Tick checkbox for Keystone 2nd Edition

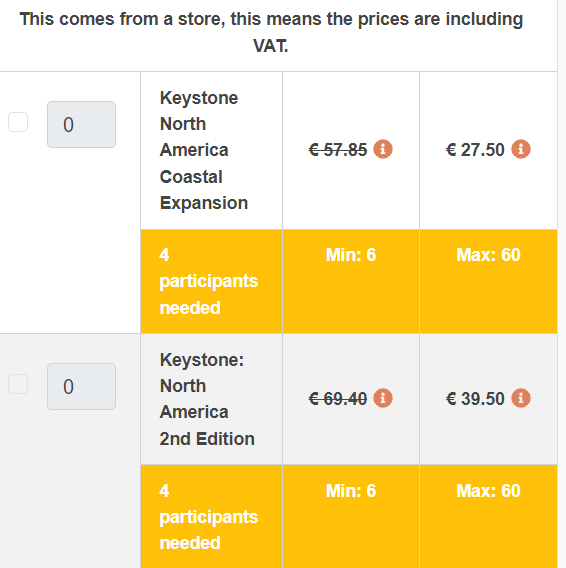coord(18,384)
